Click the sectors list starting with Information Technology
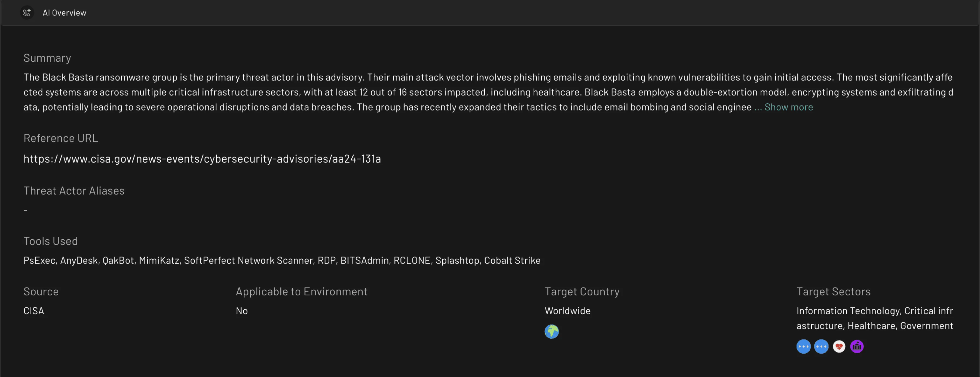 (x=875, y=318)
